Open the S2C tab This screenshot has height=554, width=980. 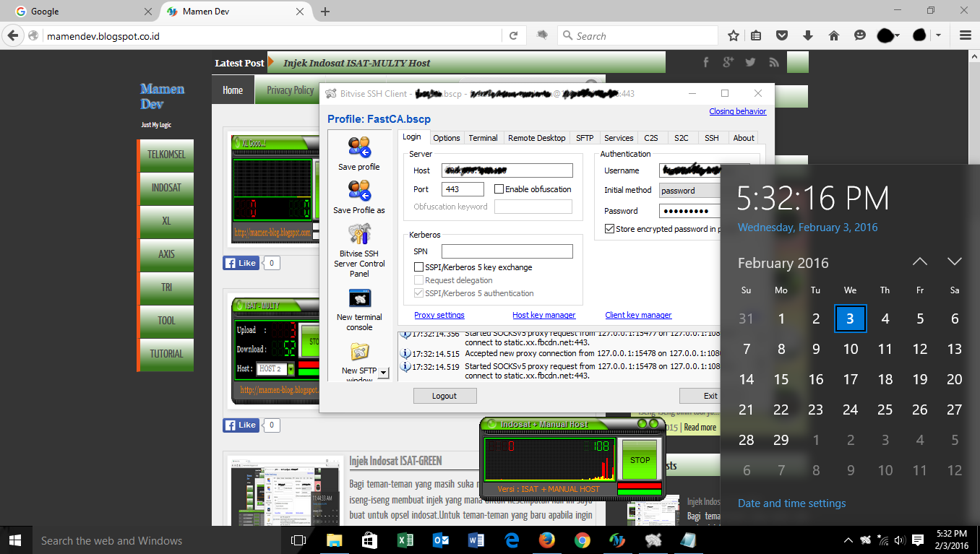[x=682, y=138]
